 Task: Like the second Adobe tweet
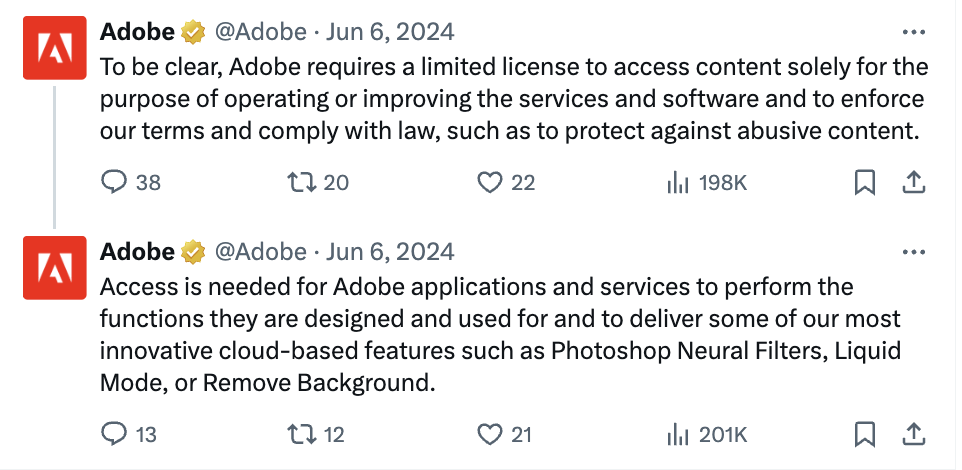click(x=488, y=434)
